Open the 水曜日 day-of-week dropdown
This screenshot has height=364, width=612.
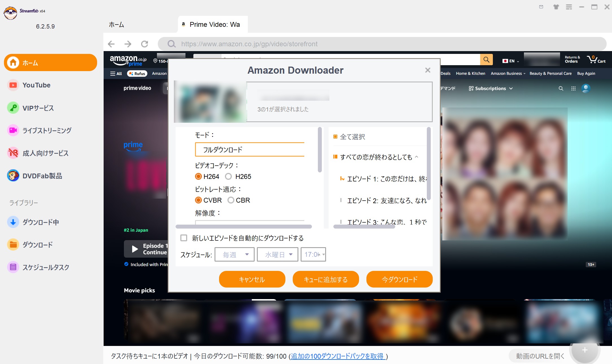pyautogui.click(x=277, y=254)
